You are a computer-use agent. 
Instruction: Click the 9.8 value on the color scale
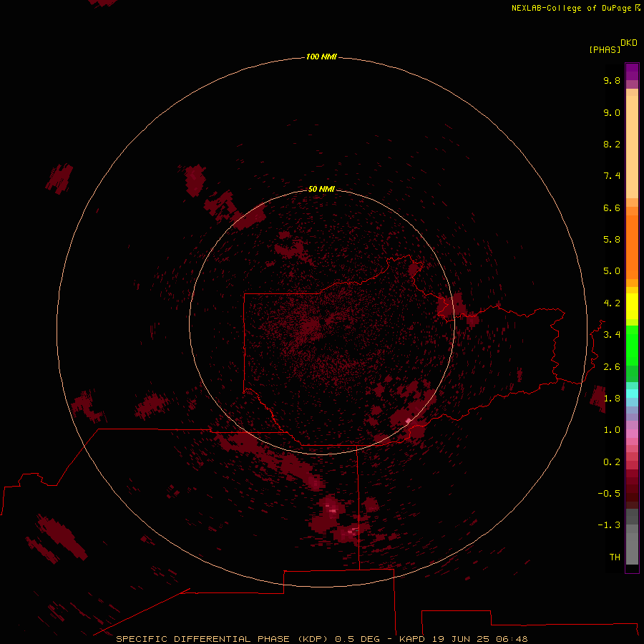[x=612, y=80]
